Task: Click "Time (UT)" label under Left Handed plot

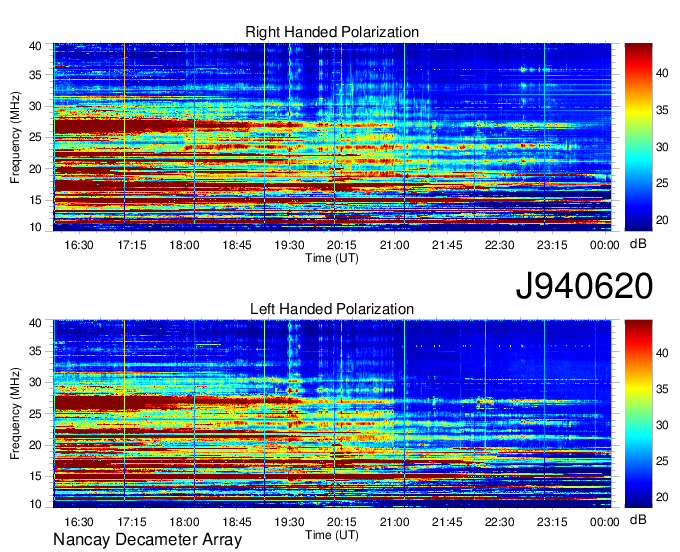Action: click(x=332, y=535)
